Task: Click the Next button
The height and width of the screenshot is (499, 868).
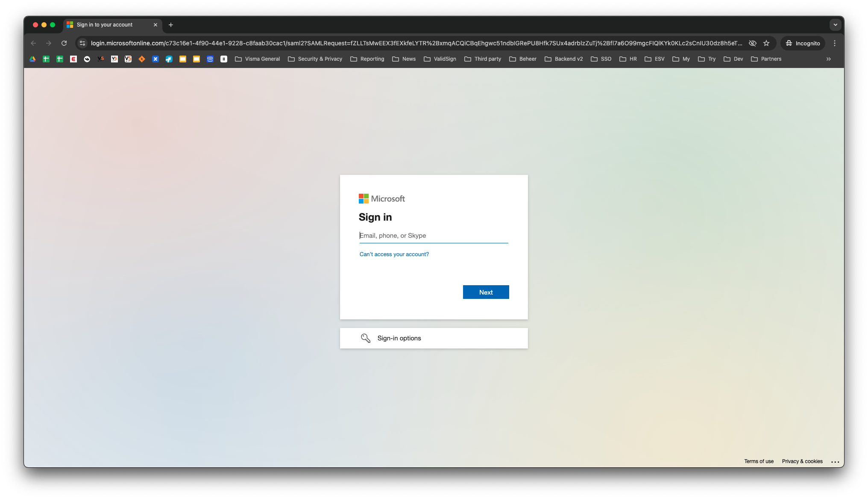Action: pyautogui.click(x=486, y=292)
